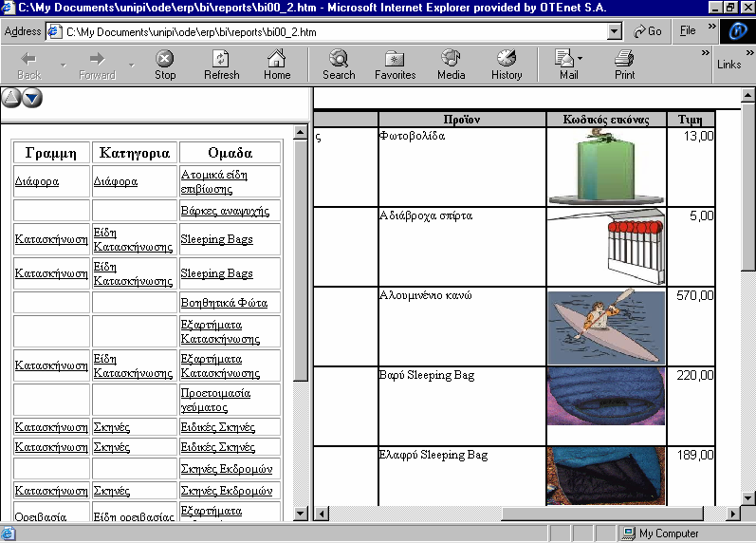This screenshot has height=543, width=756.
Task: Open the Ατομικά είδη επιβίωσης link
Action: 214,181
